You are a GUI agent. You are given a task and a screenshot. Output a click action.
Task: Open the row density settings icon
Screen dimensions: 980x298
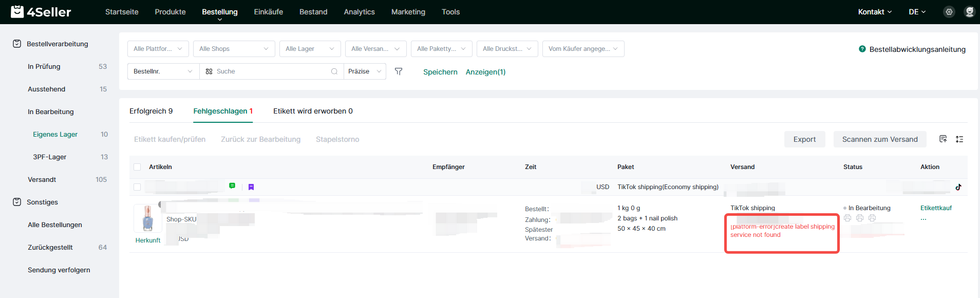pos(959,139)
